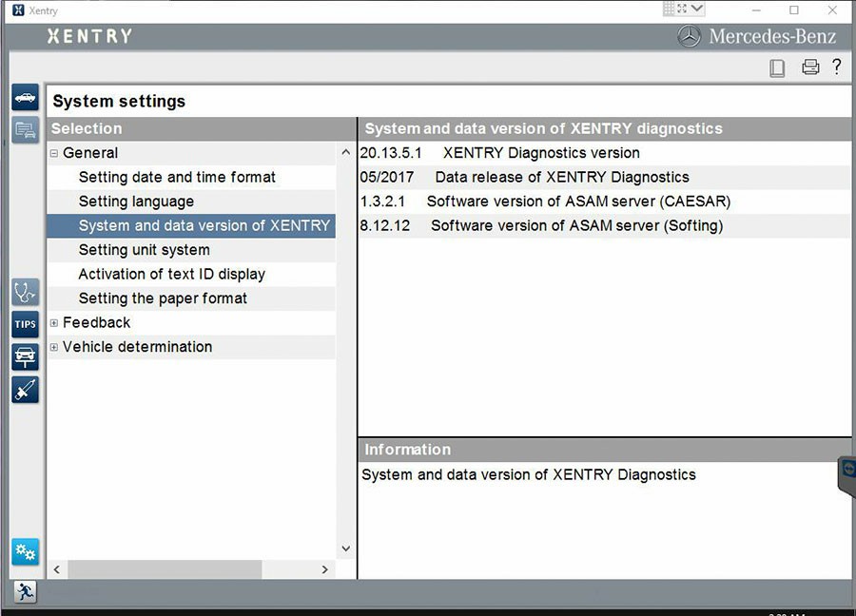Image resolution: width=856 pixels, height=616 pixels.
Task: Open the settings gears icon
Action: pos(26,551)
